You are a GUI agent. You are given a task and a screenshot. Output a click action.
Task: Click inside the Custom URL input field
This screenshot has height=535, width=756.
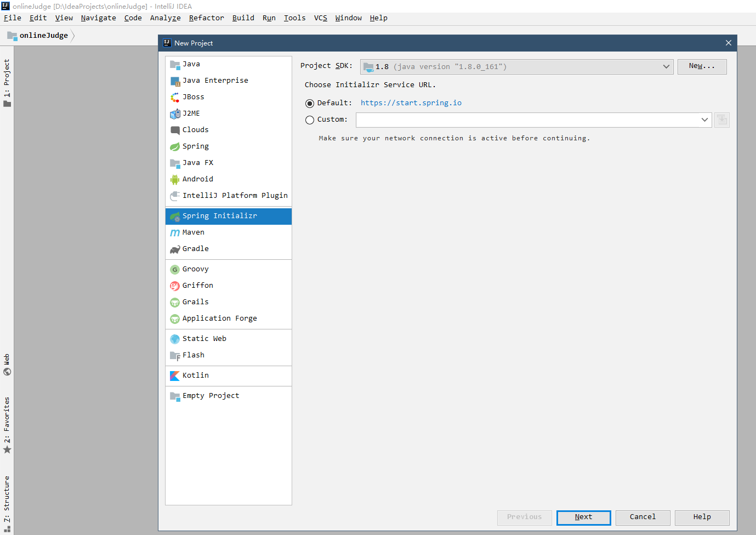click(527, 119)
